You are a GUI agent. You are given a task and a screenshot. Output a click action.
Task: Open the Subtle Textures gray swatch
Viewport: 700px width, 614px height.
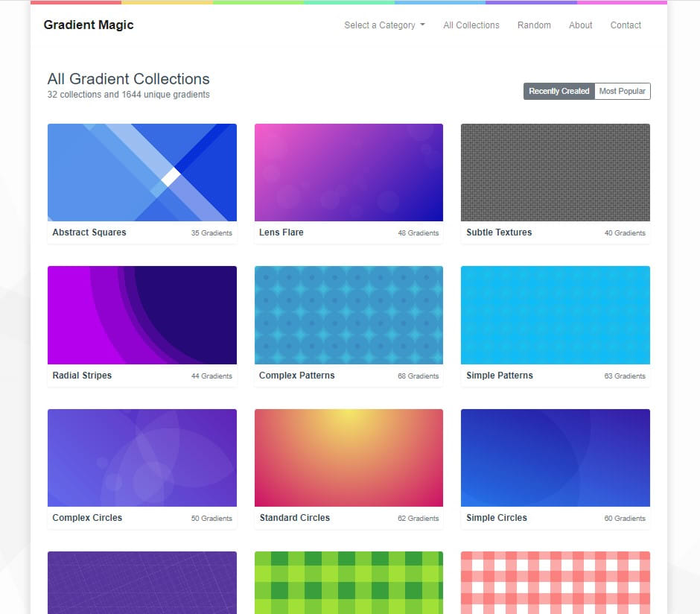555,172
